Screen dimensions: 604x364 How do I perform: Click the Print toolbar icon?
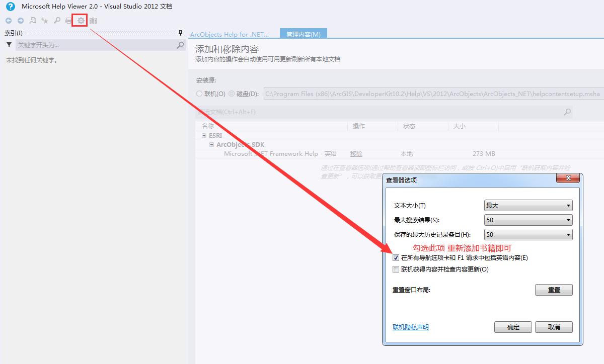(68, 20)
